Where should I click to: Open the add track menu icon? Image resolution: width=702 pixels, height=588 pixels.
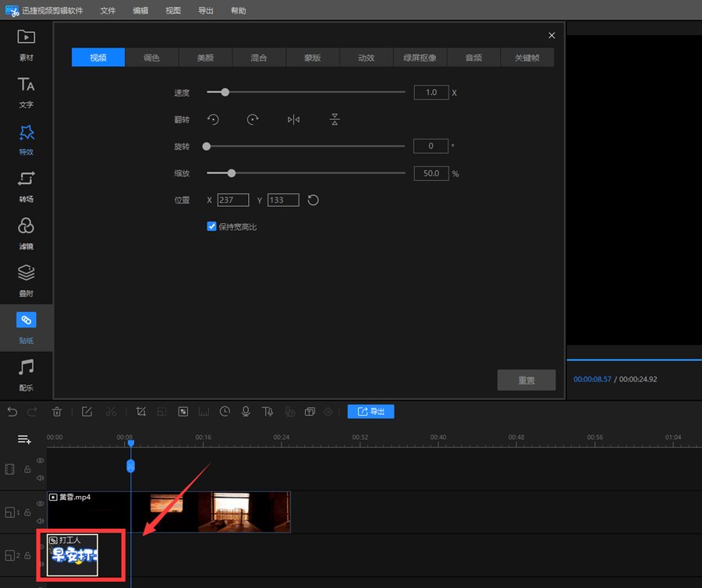tap(24, 439)
